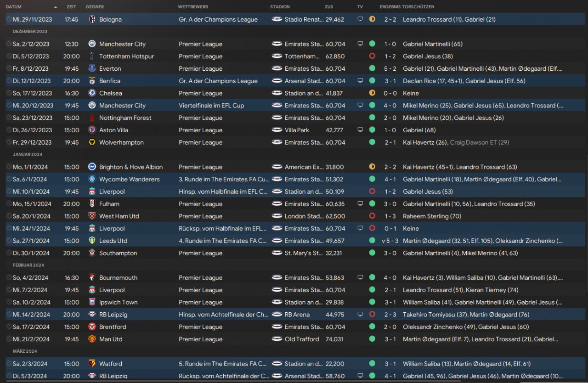The width and height of the screenshot is (588, 383).
Task: Click the check mark beside Sa, 2/12/2023
Action: 9,44
